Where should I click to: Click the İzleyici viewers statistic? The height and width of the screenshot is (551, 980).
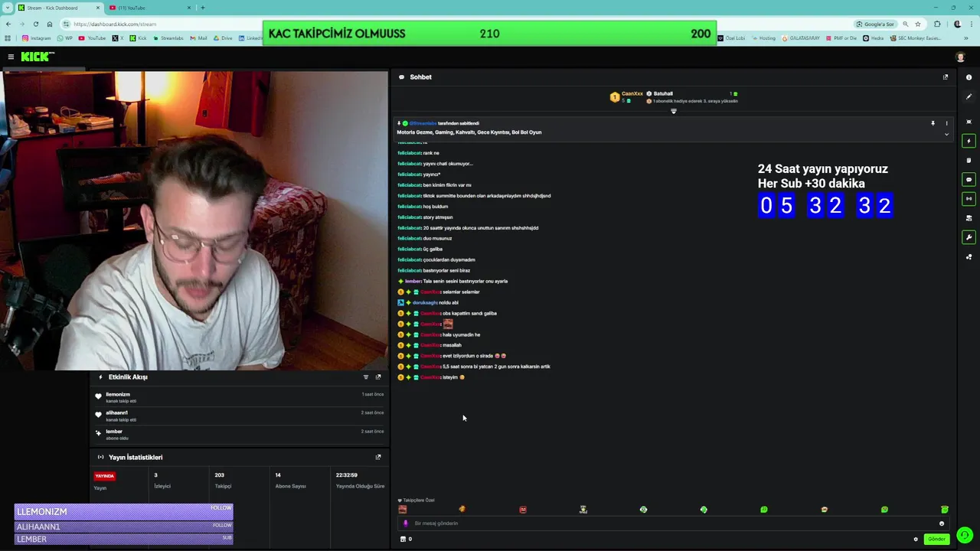(x=162, y=481)
